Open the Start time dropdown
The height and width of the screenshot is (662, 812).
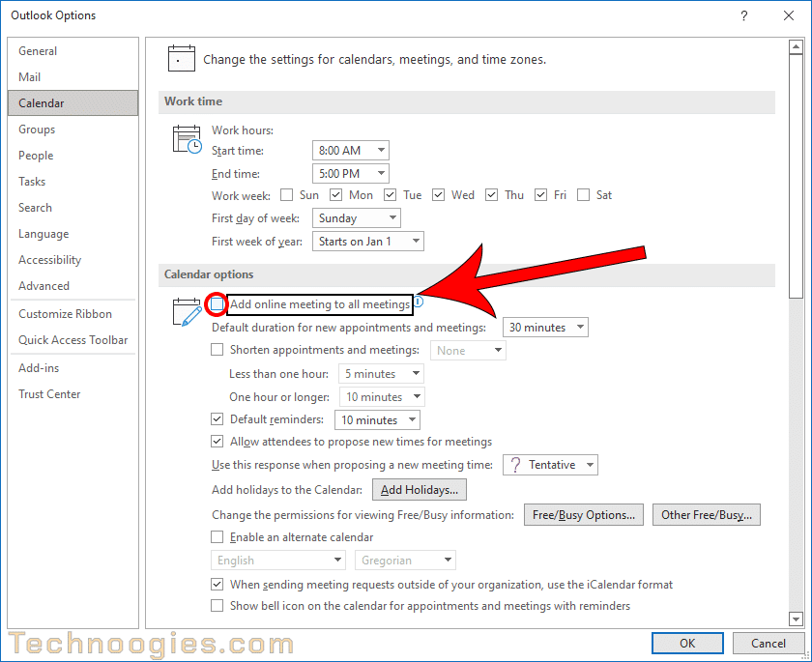350,151
